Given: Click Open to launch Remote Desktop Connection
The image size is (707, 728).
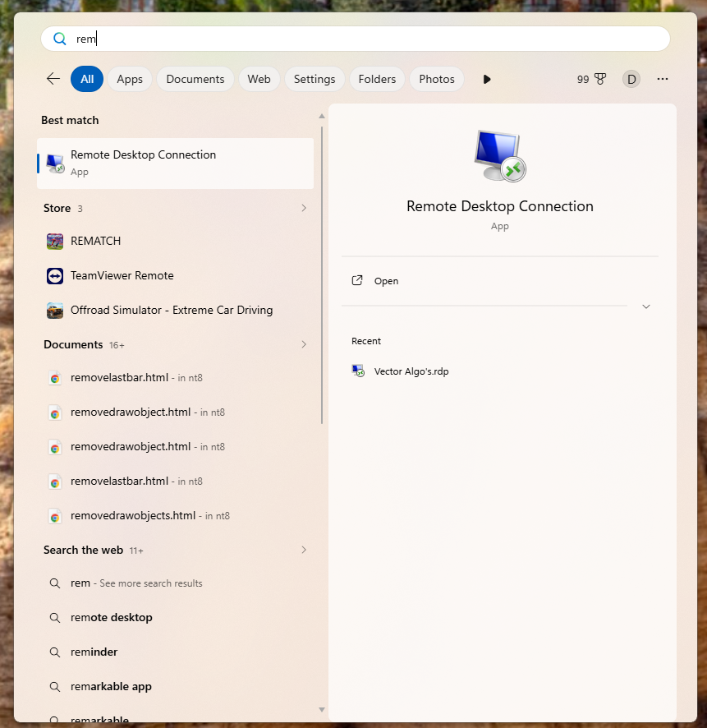Looking at the screenshot, I should (386, 280).
